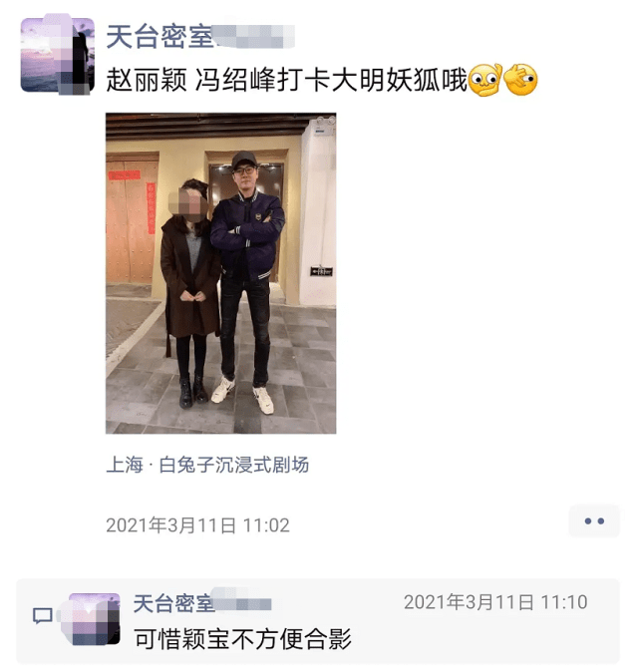
Task: Select the post text 赵丽颖 冯绍峰打卡大明妖狐哦
Action: [x=286, y=80]
